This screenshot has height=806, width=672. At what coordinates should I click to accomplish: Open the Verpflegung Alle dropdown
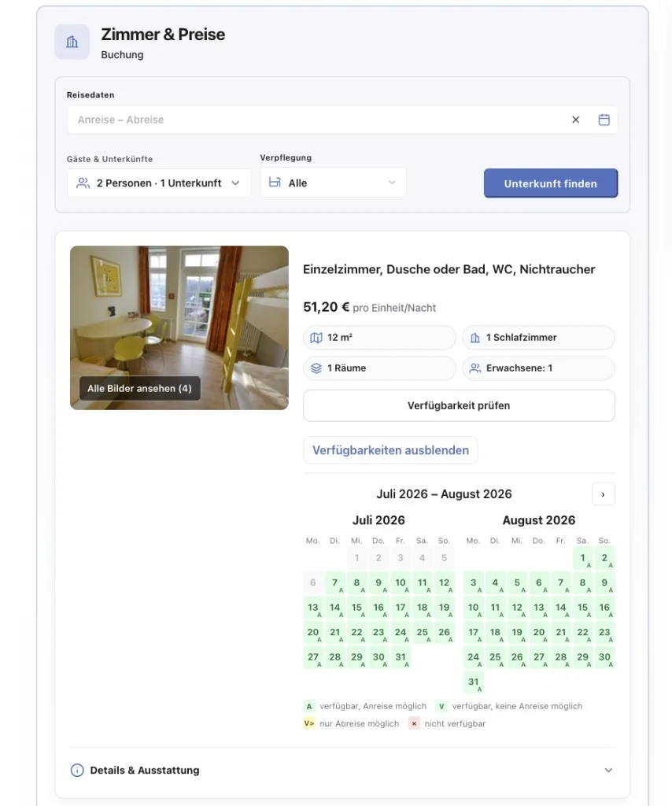pos(333,183)
